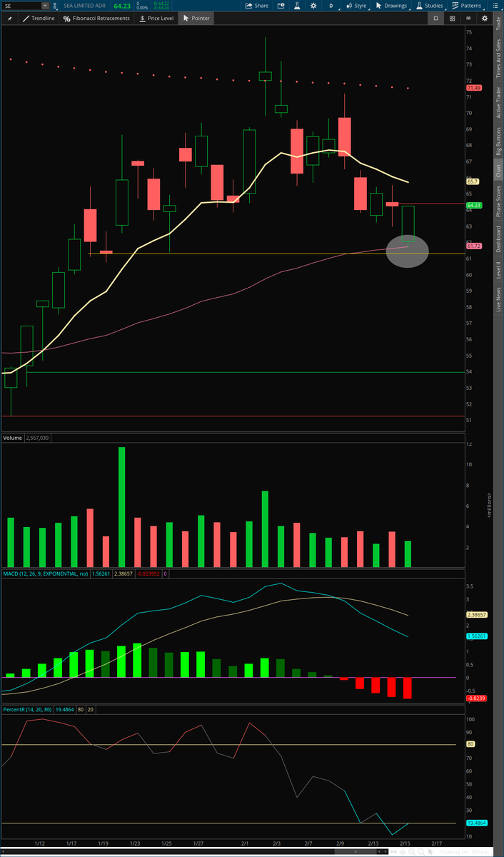Click the red 71.49 price label
This screenshot has height=857, width=504.
click(474, 87)
